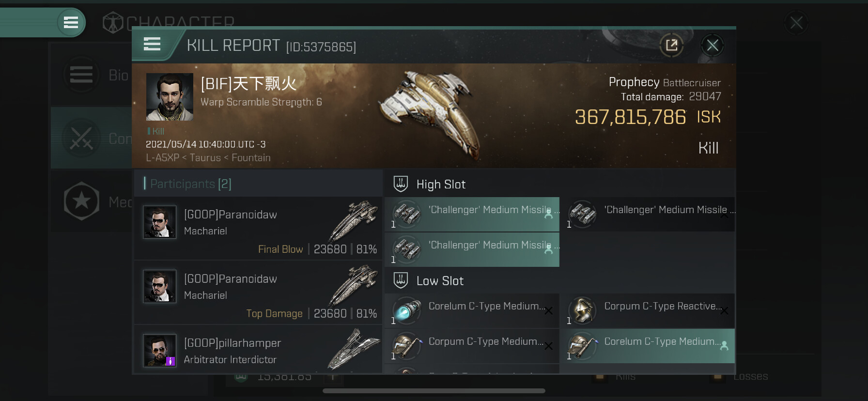This screenshot has width=868, height=401.
Task: Click the Arbitrator Interdictor ship icon
Action: (353, 349)
